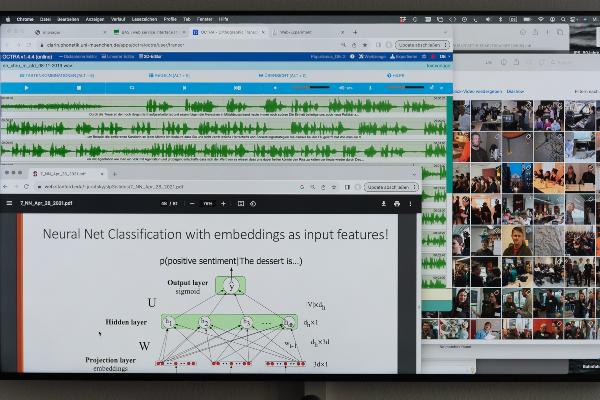This screenshot has height=400, width=600.
Task: Open the first thumbnail in the photo grid
Action: pyautogui.click(x=461, y=116)
